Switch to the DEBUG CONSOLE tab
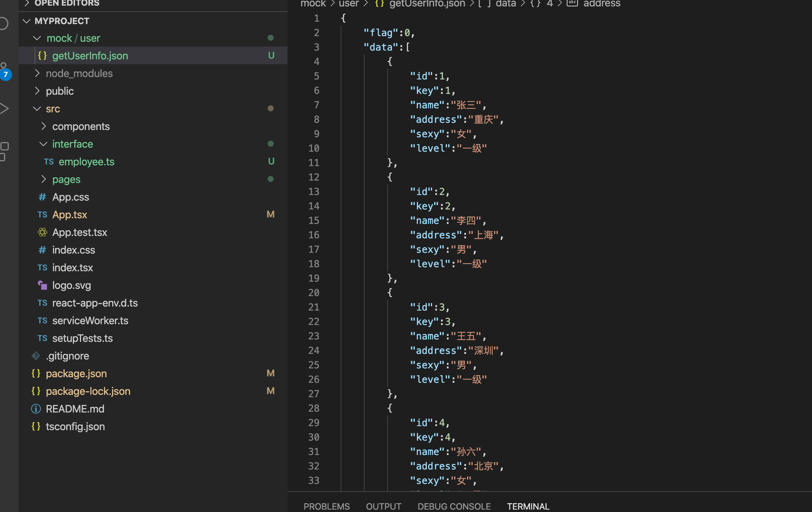The width and height of the screenshot is (812, 512). pos(454,506)
